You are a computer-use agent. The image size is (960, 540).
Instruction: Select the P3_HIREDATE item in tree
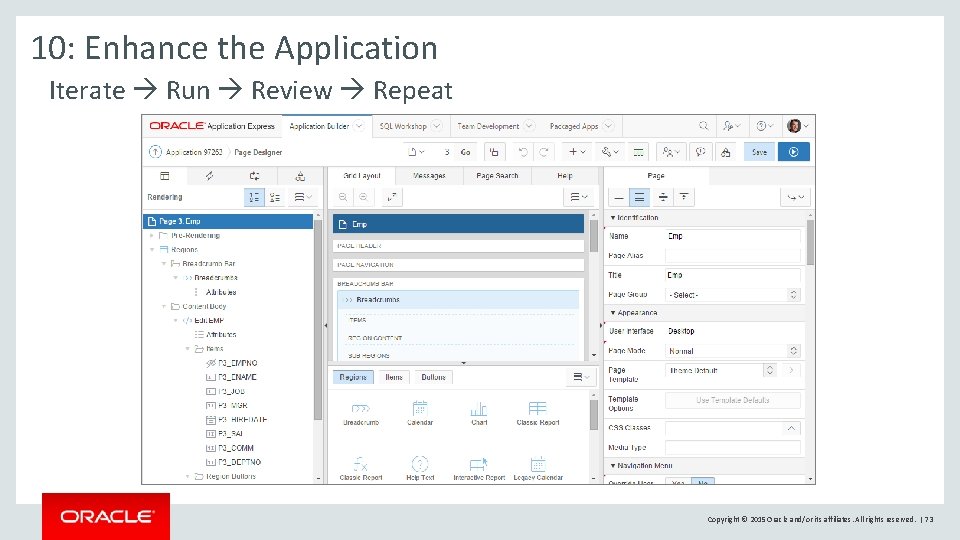(236, 419)
